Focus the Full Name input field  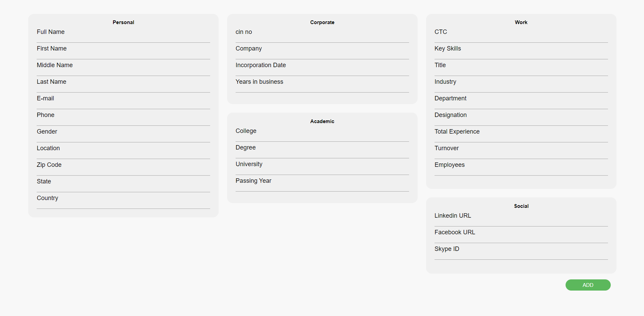(123, 34)
